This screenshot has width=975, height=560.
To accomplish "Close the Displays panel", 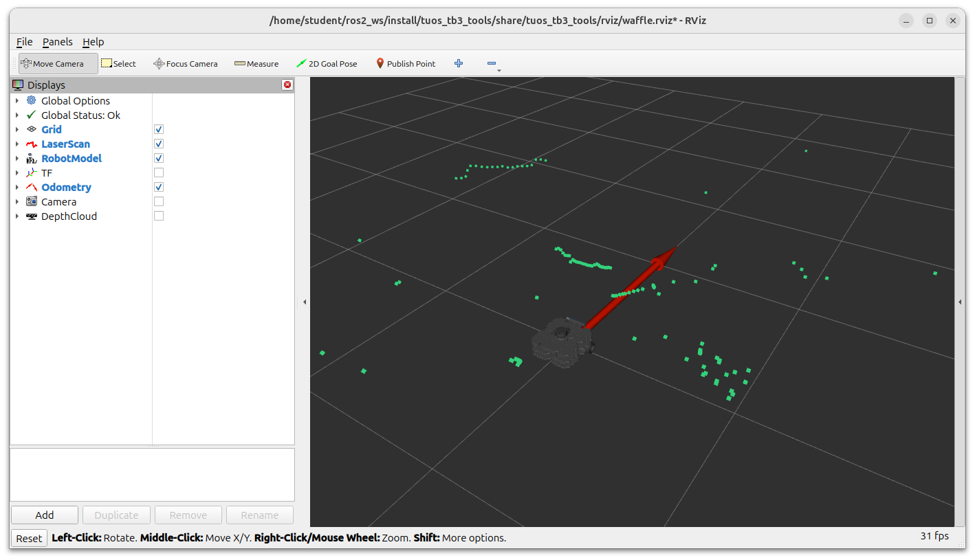I will click(287, 85).
